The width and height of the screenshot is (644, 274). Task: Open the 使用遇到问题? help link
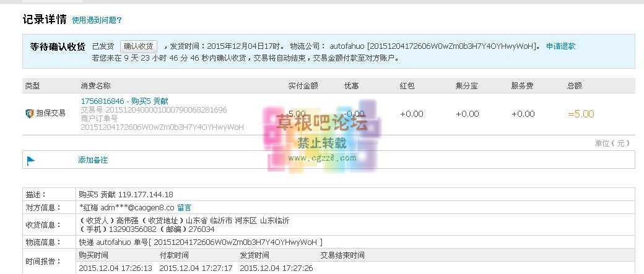pos(97,20)
